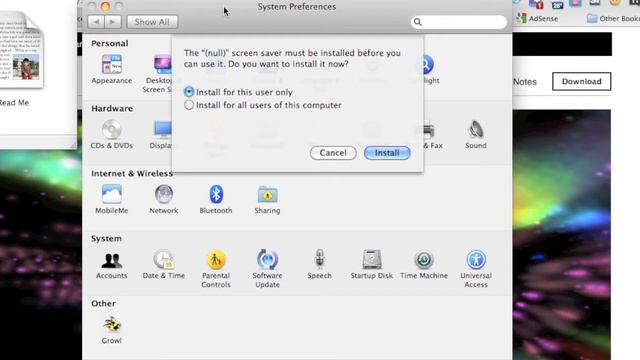Open the Speech preference pane

(319, 264)
